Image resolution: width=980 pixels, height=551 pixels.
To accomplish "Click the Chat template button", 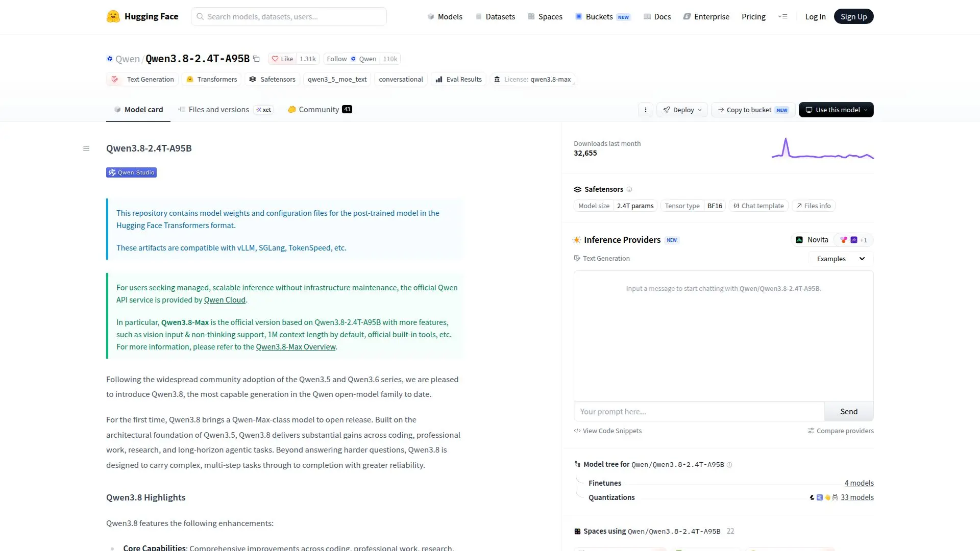I will [758, 206].
